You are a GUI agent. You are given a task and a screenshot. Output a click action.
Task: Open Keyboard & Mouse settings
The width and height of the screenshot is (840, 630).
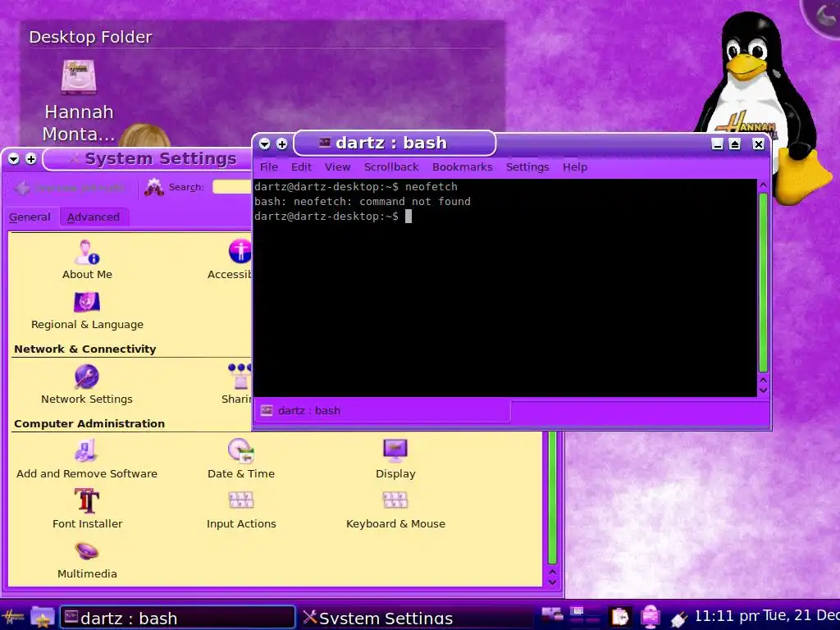(395, 509)
